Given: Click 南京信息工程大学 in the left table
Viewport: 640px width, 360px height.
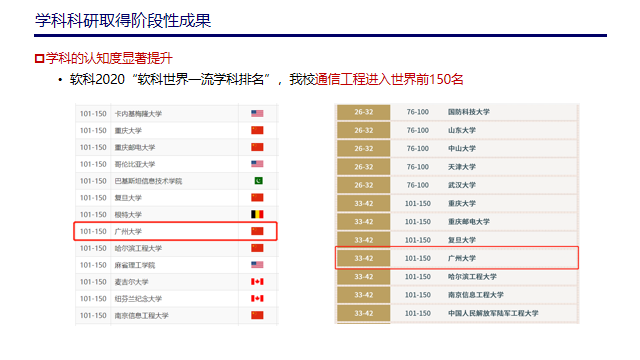Looking at the screenshot, I should tap(141, 316).
